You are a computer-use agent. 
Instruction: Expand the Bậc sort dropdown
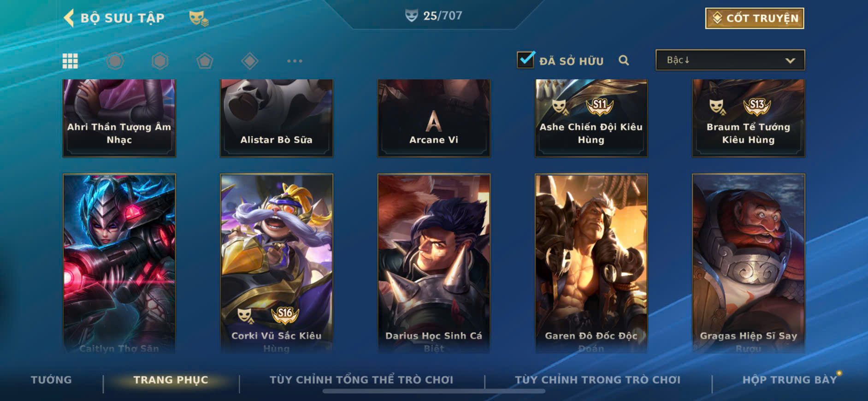[730, 60]
